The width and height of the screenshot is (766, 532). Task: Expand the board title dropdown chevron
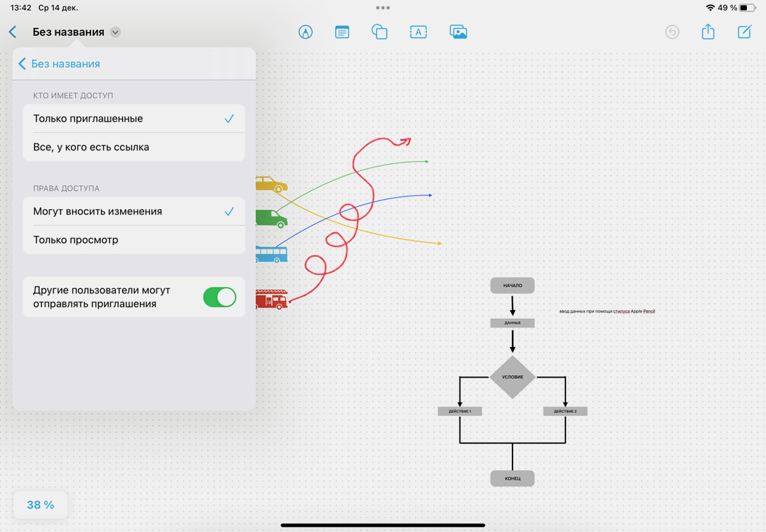tap(115, 32)
